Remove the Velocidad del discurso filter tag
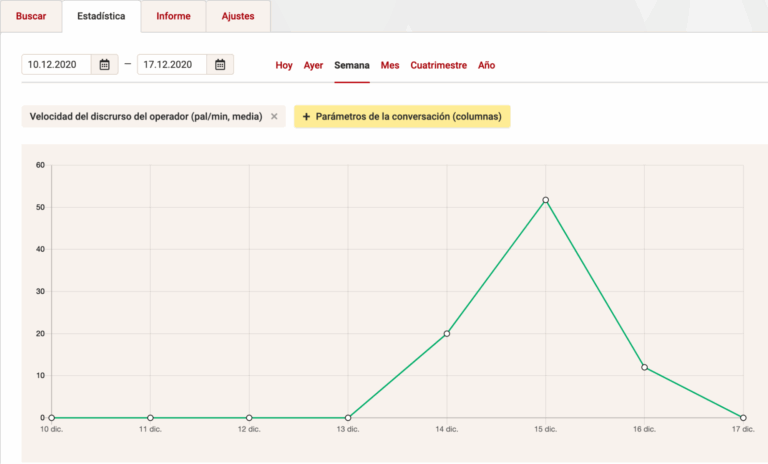The width and height of the screenshot is (768, 464). (x=274, y=117)
